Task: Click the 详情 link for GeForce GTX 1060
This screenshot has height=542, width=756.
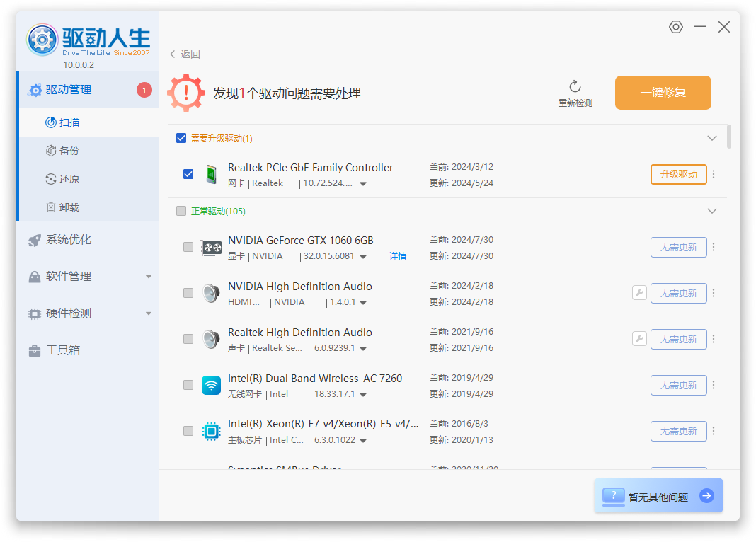Action: [x=398, y=256]
